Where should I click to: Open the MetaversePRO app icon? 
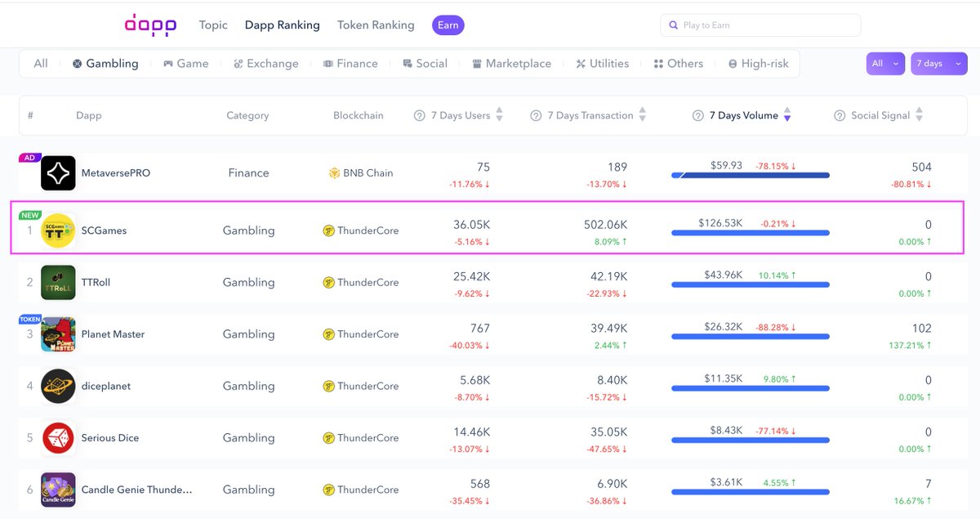coord(58,173)
